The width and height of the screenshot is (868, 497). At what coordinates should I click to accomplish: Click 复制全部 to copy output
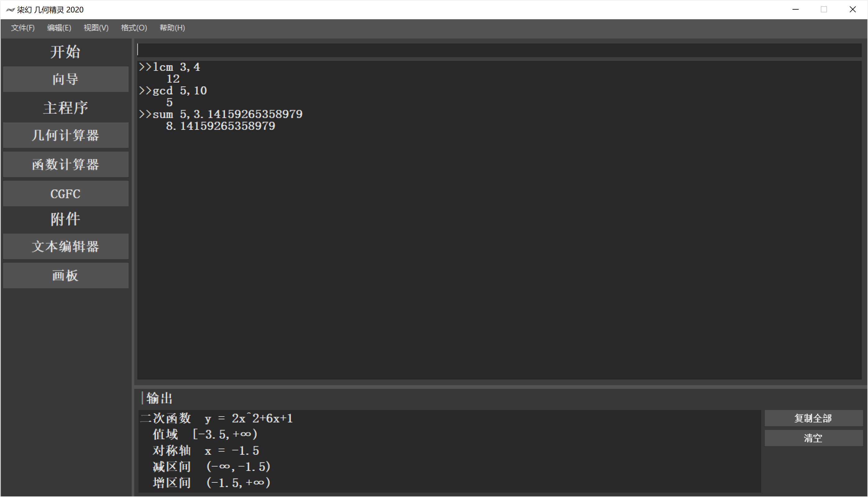coord(813,418)
